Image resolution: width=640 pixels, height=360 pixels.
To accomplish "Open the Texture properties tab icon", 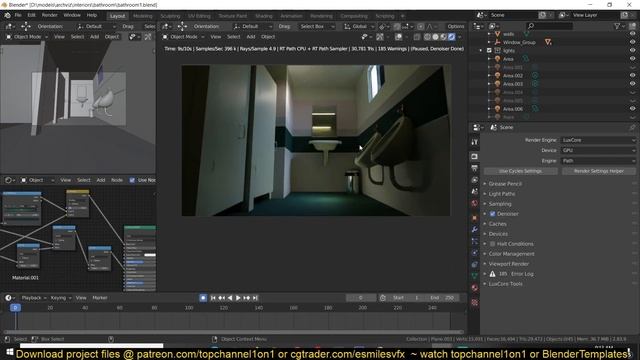I will 474,302.
